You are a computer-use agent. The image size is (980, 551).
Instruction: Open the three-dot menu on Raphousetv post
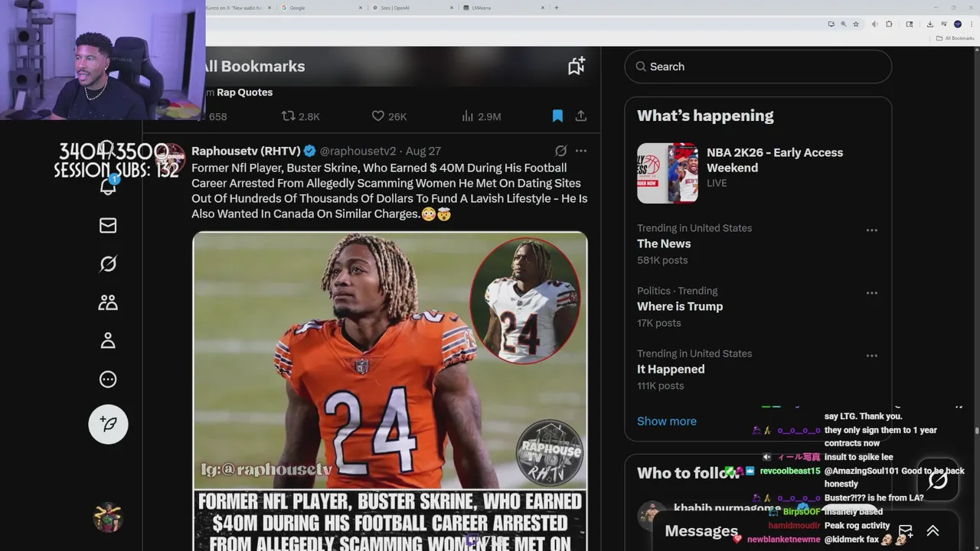(x=581, y=151)
